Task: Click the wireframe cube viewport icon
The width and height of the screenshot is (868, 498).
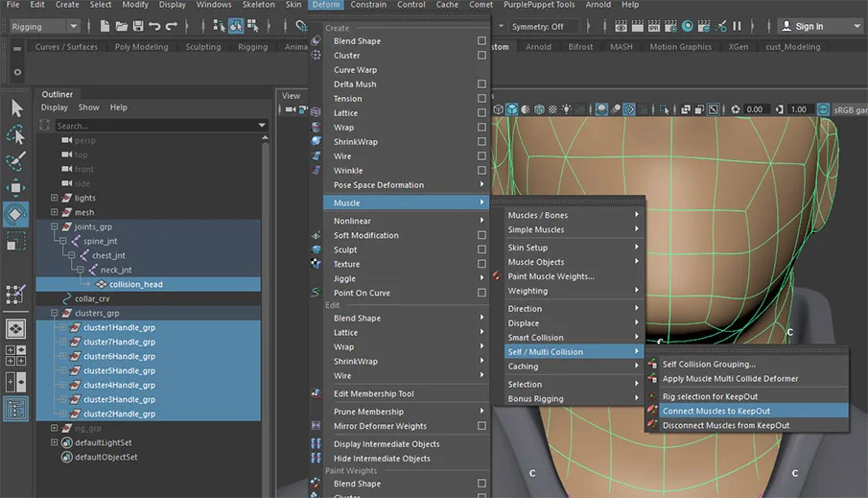Action: coord(498,109)
